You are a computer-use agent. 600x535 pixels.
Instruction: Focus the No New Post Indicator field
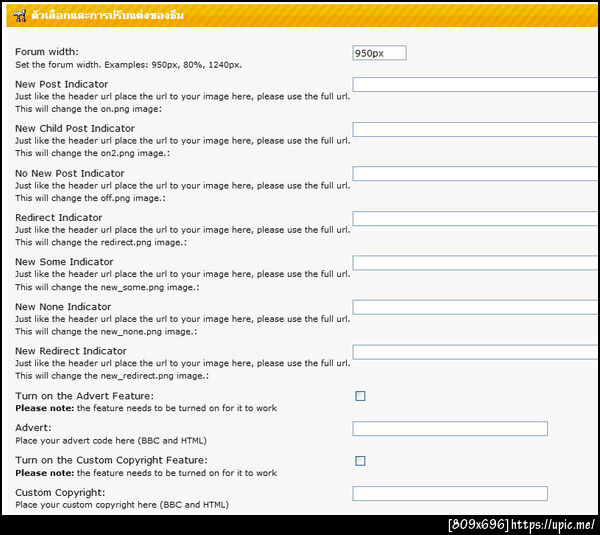[x=476, y=174]
